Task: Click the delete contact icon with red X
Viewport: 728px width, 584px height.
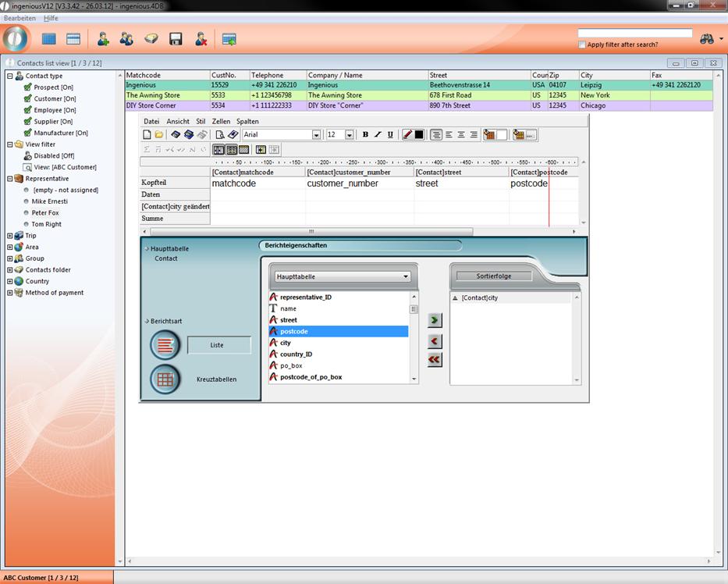Action: coord(201,39)
